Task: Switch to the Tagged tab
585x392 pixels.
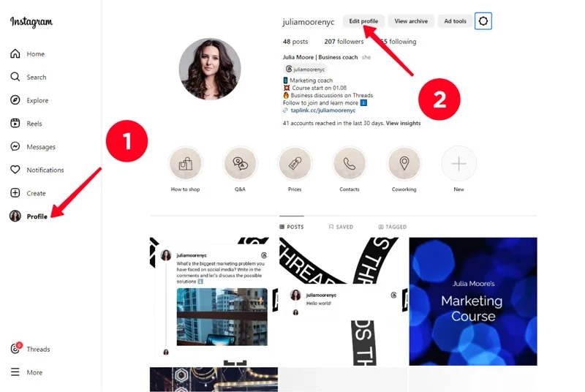Action: coord(393,227)
